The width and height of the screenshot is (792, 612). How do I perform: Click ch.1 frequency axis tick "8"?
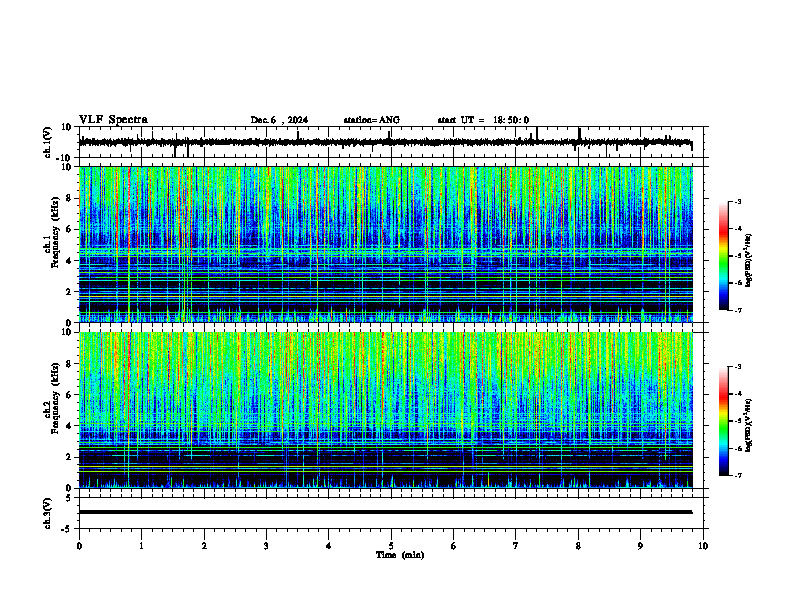[69, 198]
